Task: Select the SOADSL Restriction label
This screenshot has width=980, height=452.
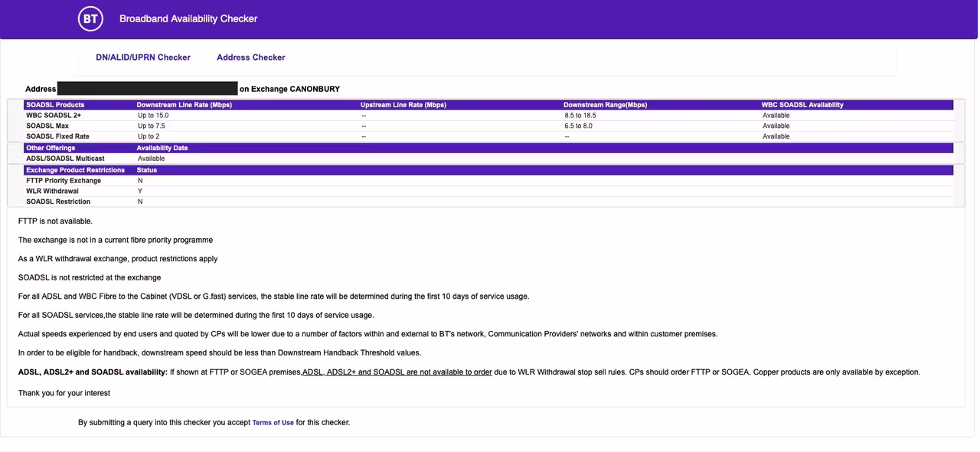Action: tap(58, 202)
